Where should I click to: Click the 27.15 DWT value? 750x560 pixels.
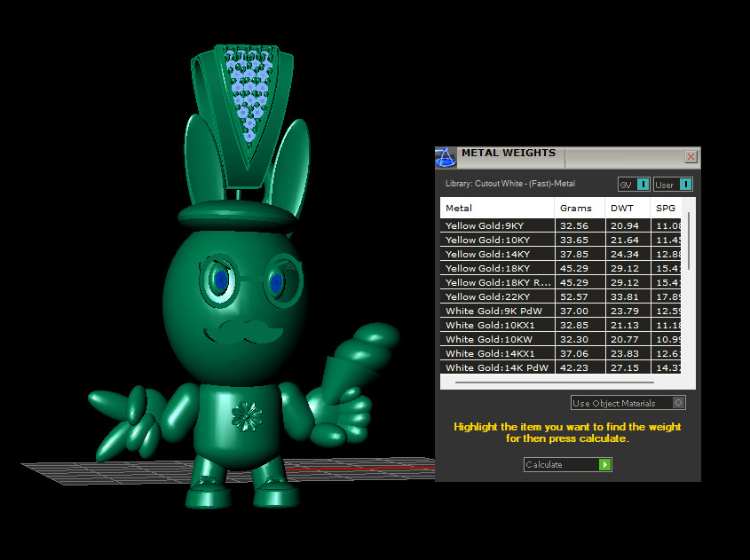pyautogui.click(x=625, y=367)
